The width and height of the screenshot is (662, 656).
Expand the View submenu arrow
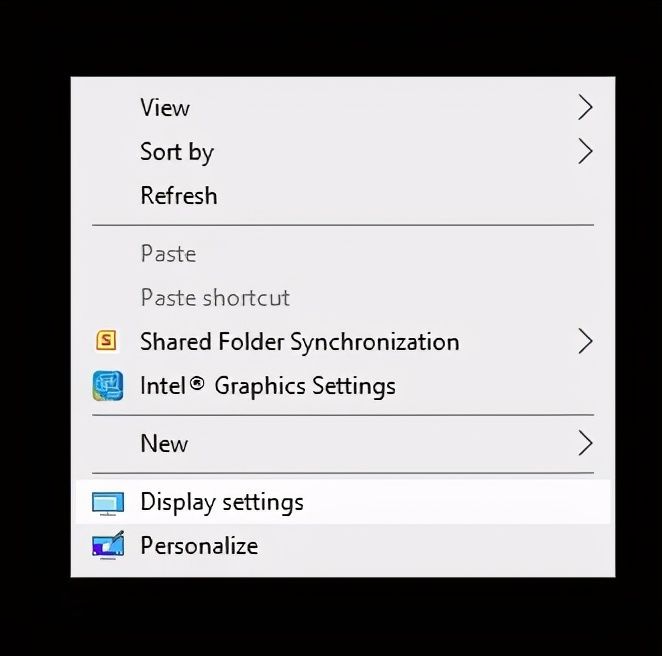tap(585, 108)
